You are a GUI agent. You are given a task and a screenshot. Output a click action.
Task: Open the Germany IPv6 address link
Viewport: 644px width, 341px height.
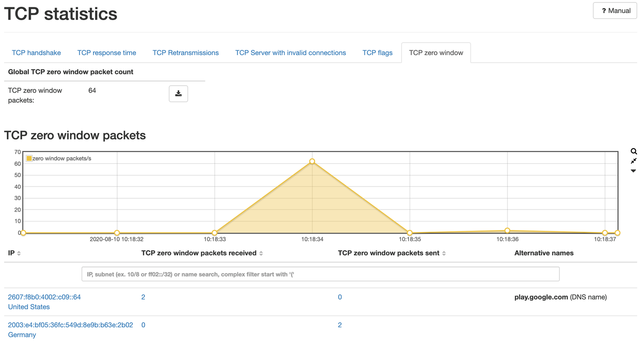pyautogui.click(x=70, y=325)
